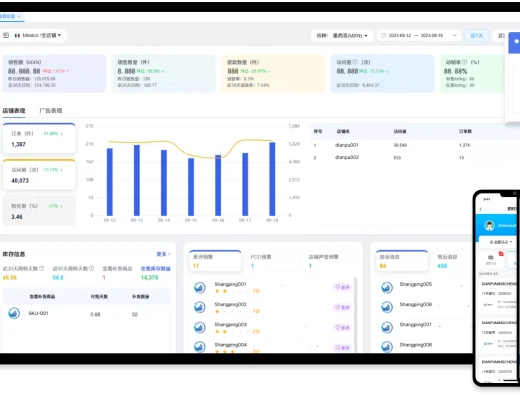Click the review list vertical scrollbar
The height and width of the screenshot is (397, 520).
[355, 314]
